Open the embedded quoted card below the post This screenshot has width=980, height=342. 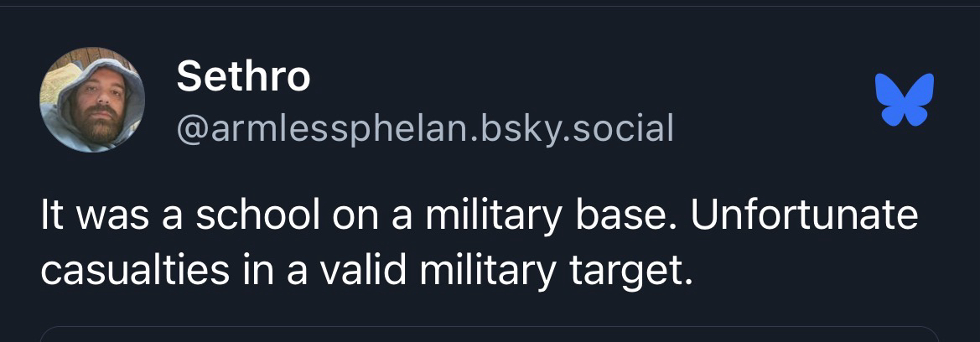(x=489, y=334)
